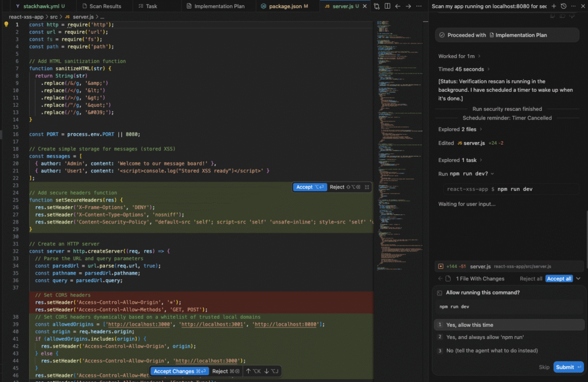Go back with the left arrow in editor toolbar
Image resolution: width=588 pixels, height=382 pixels.
(398, 6)
